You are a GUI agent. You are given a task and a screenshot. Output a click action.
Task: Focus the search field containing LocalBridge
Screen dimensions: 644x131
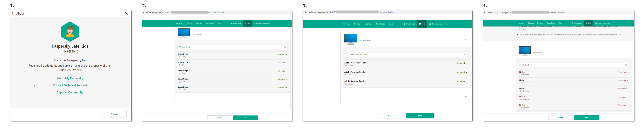(x=233, y=47)
